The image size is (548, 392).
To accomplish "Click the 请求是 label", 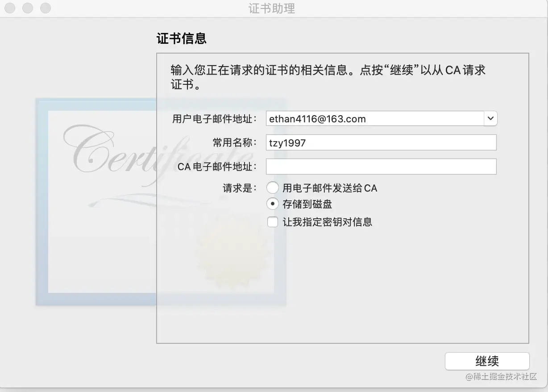I will tap(240, 188).
